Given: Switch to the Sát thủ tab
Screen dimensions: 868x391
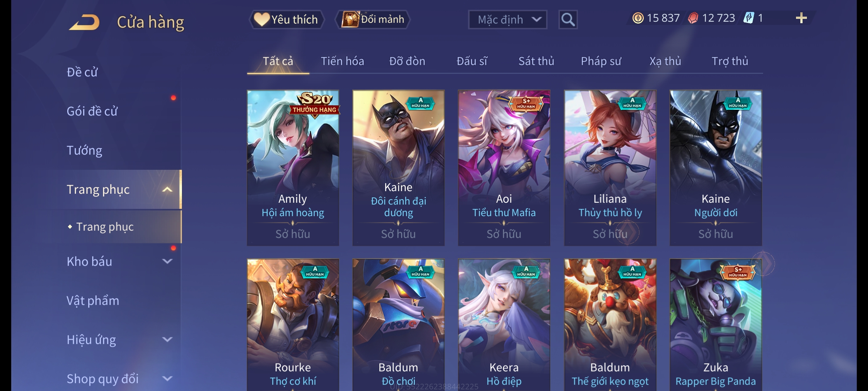Looking at the screenshot, I should (x=536, y=61).
